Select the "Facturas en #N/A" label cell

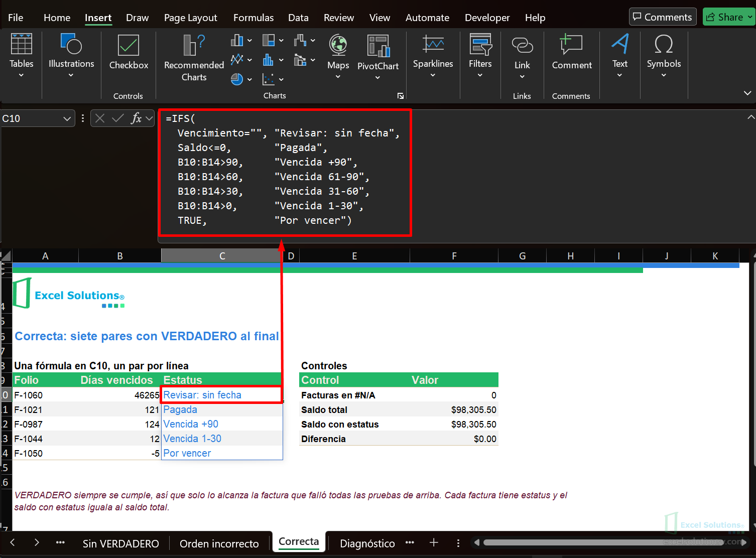click(354, 395)
